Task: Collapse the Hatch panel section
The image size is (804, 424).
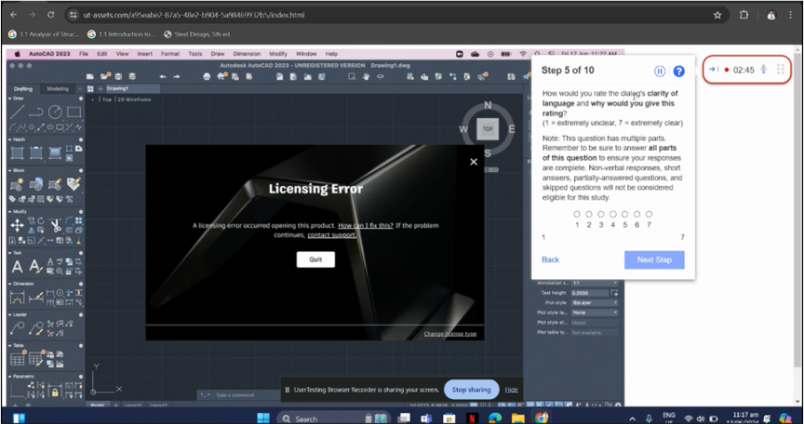Action: 11,139
